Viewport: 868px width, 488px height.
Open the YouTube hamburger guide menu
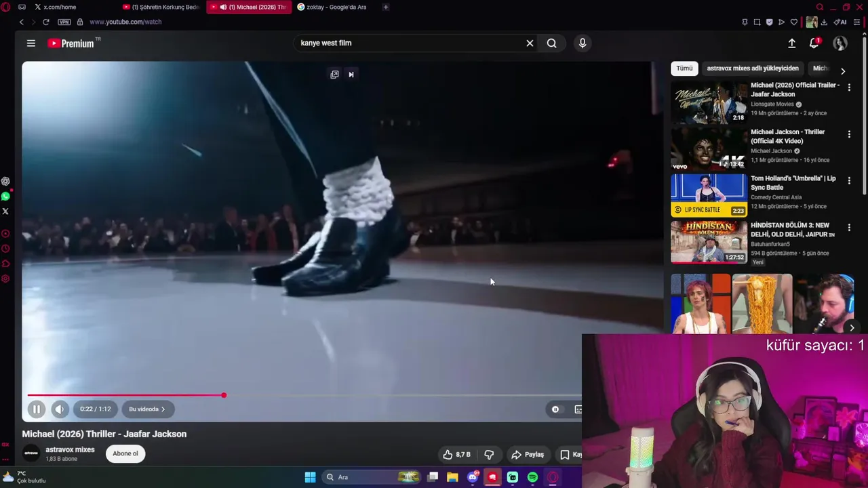point(31,43)
